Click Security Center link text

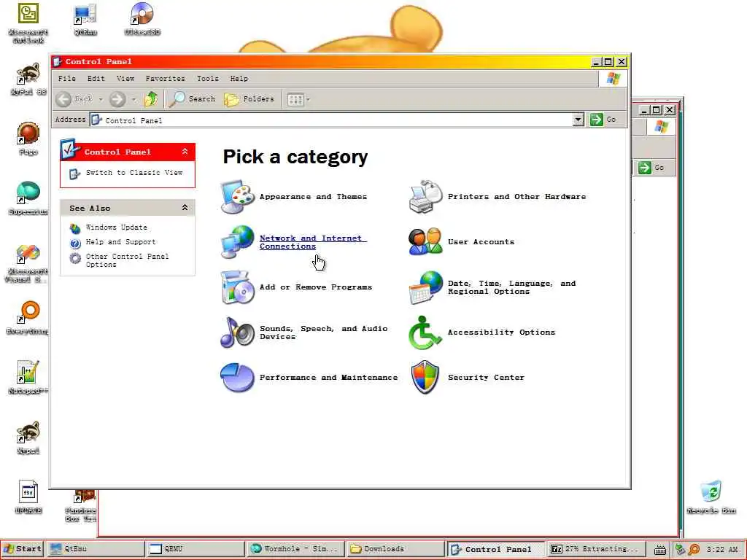pos(486,377)
